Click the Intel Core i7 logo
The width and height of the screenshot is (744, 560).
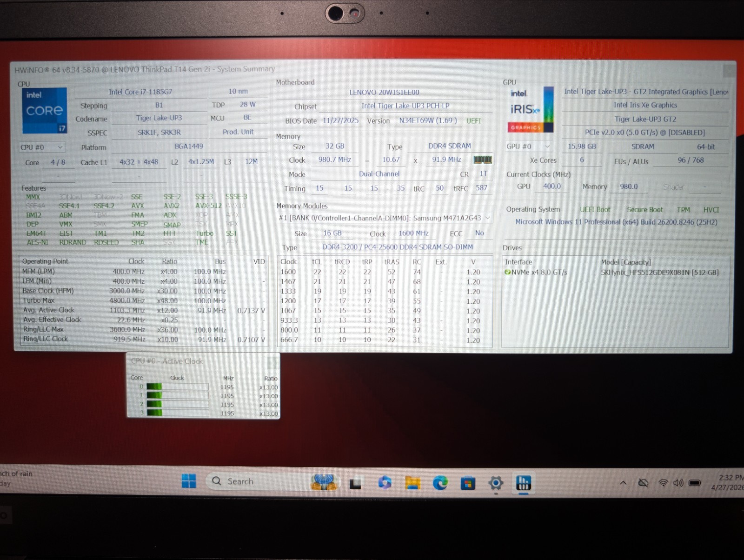(x=45, y=111)
